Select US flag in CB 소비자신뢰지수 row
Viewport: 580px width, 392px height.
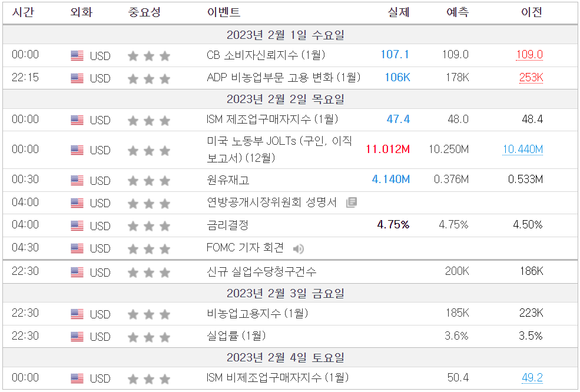(x=77, y=55)
